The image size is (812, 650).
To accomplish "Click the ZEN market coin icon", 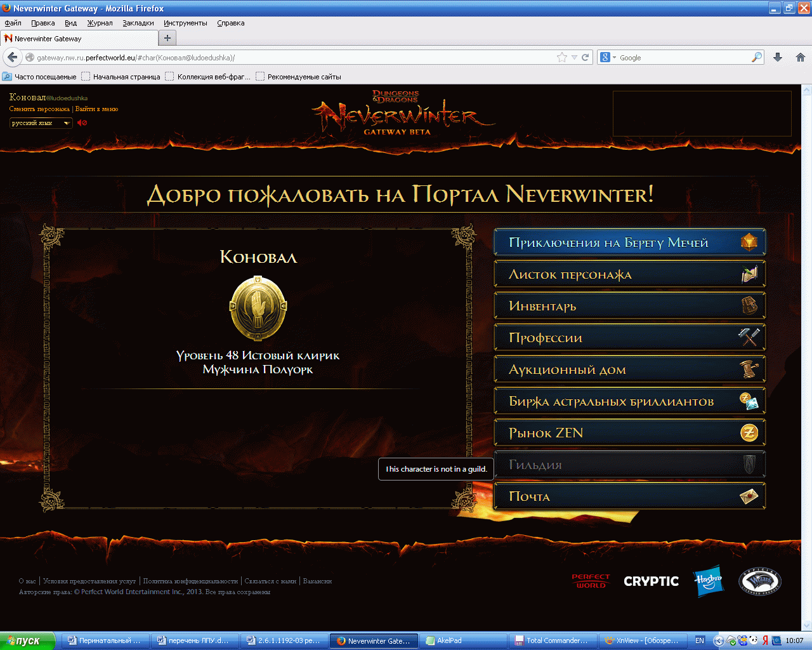I will click(x=749, y=433).
